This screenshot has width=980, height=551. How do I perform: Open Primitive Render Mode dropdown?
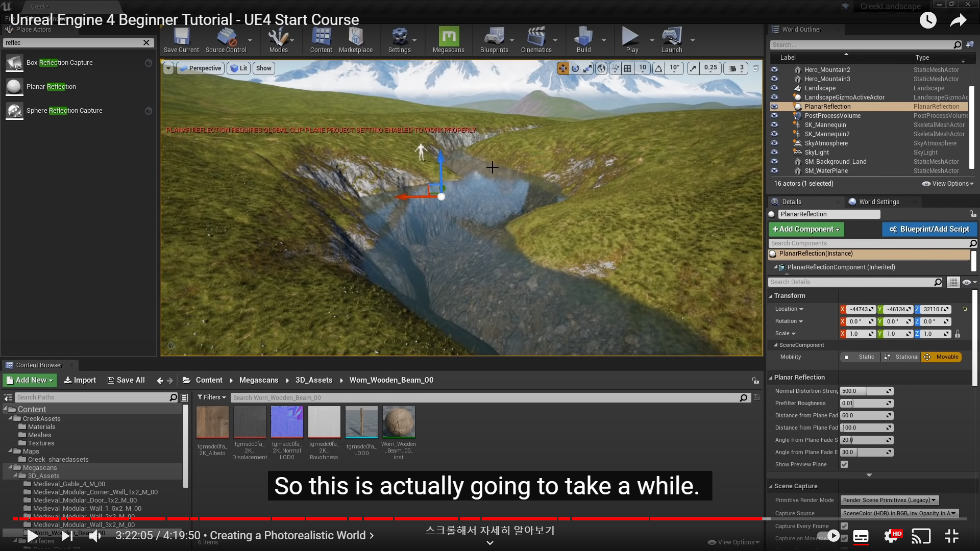tap(890, 500)
